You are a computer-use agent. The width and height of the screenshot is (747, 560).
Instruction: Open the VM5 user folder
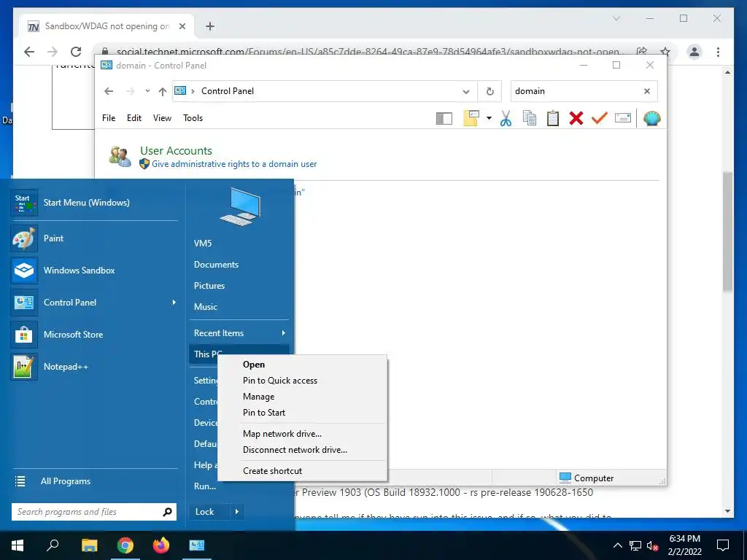tap(203, 244)
